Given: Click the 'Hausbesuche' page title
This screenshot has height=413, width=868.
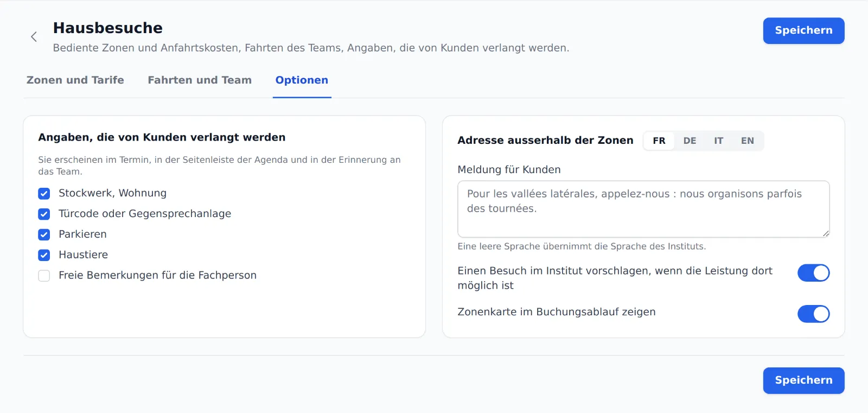Looking at the screenshot, I should (108, 28).
